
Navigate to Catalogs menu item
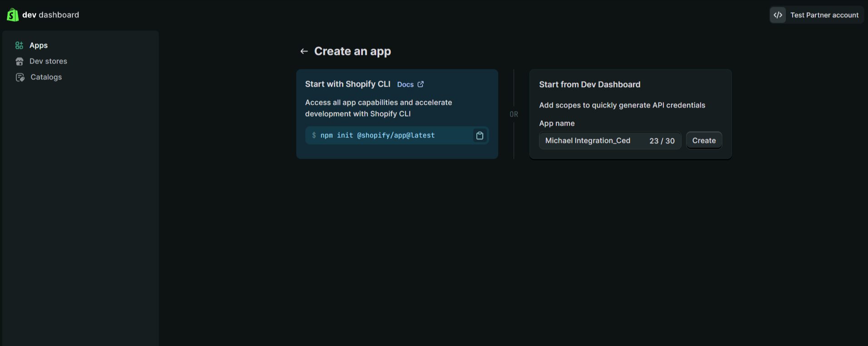pos(46,77)
